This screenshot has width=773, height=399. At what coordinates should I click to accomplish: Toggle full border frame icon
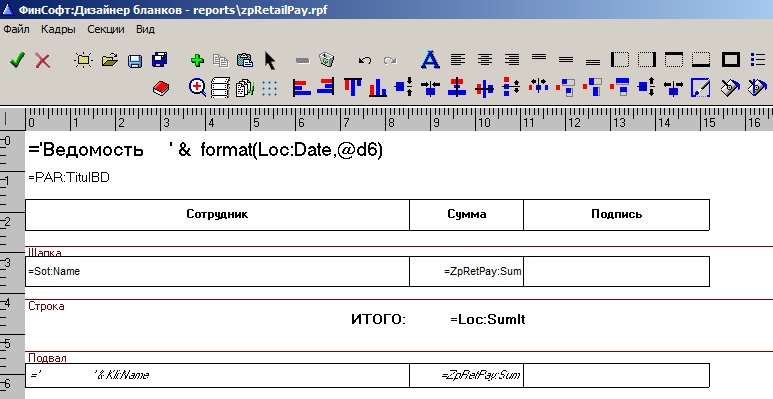point(731,60)
